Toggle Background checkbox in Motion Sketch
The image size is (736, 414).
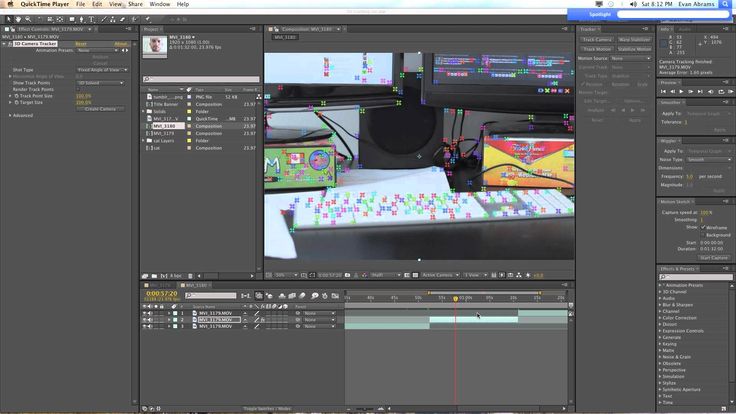(703, 235)
